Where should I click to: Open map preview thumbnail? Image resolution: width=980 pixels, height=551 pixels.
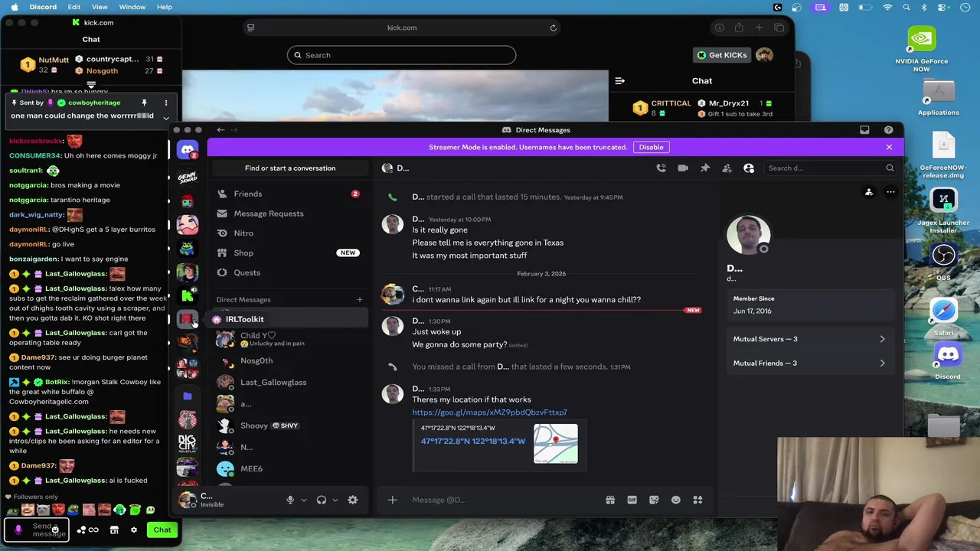click(x=556, y=444)
